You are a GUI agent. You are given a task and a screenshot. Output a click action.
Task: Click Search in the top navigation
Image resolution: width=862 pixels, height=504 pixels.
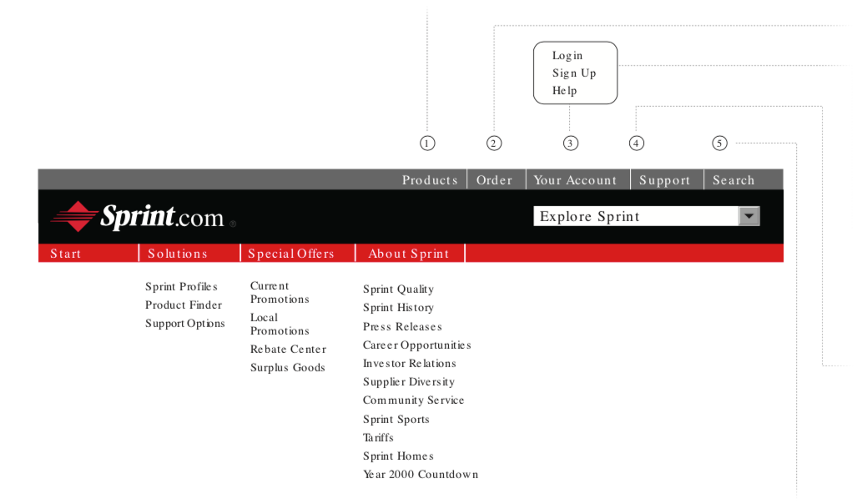pos(733,180)
